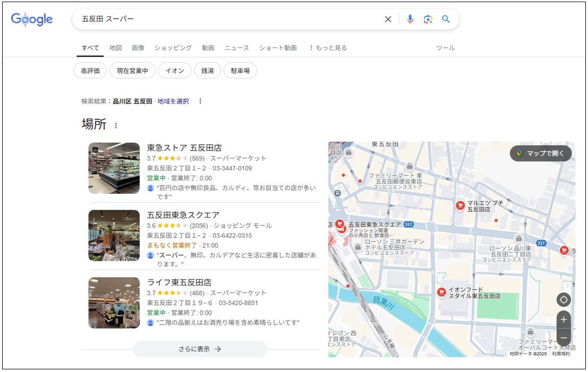
Task: Center map on my location icon
Action: (563, 300)
